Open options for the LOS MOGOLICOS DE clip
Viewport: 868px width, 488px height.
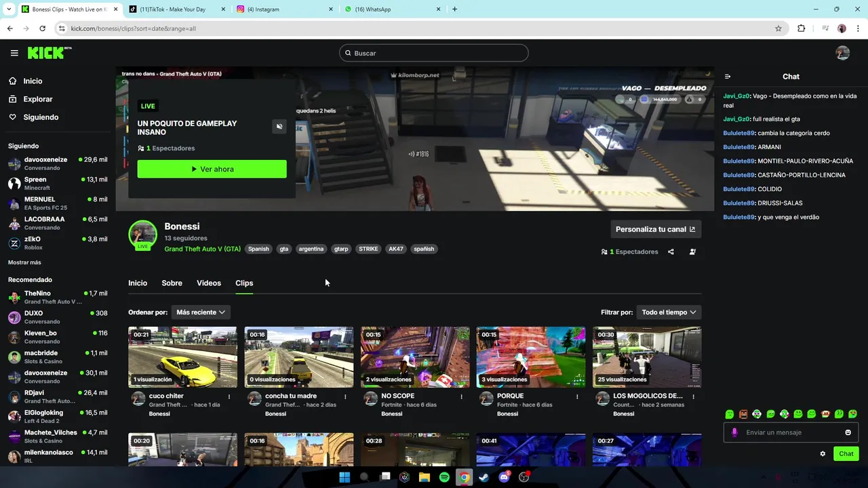pos(694,396)
